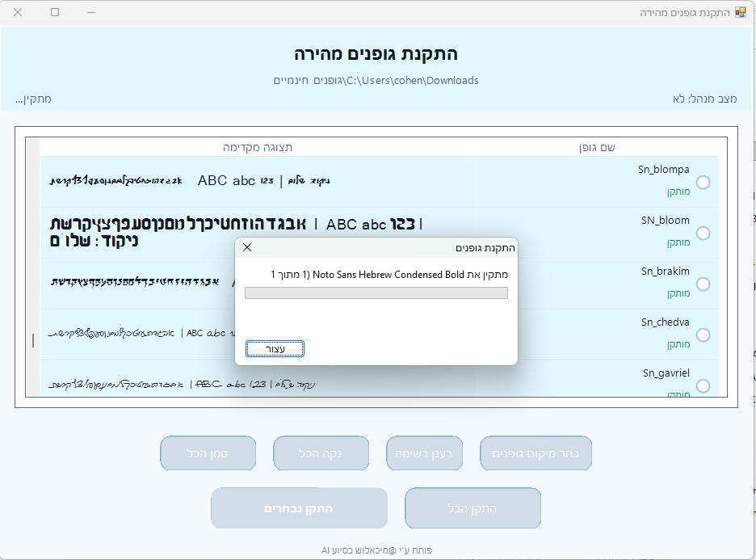
Task: Refresh the font list with רענן רשימה
Action: 424,453
